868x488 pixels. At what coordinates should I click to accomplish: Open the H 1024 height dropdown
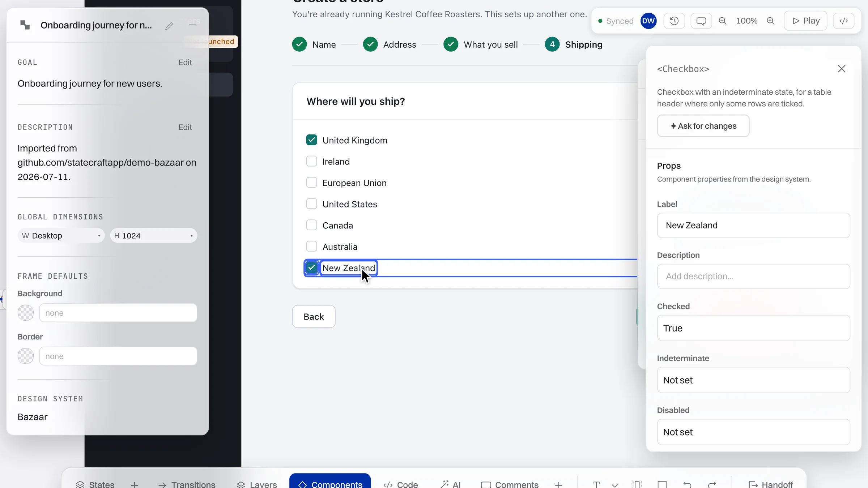[x=154, y=236]
